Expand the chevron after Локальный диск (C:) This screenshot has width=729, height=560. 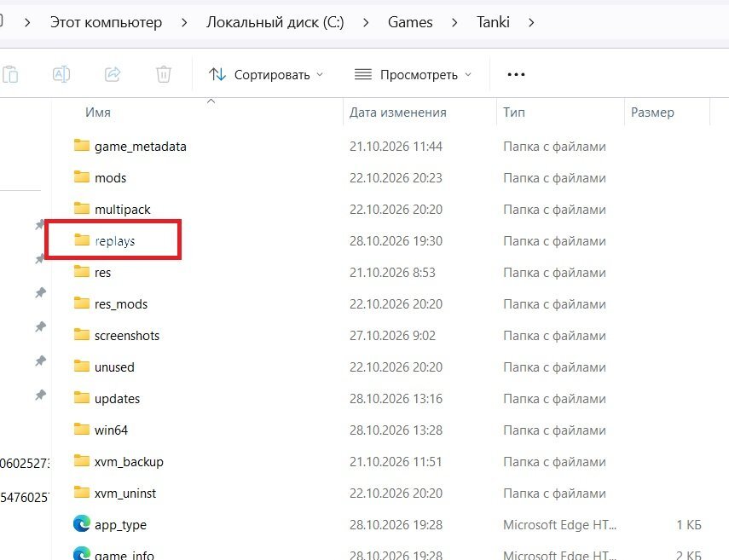(x=366, y=22)
